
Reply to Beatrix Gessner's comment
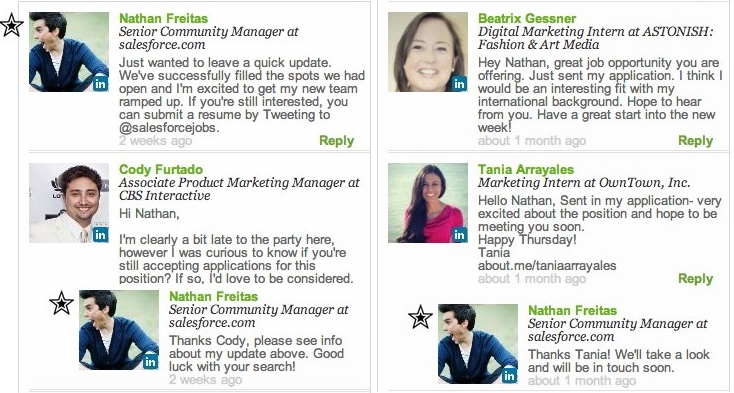(696, 141)
